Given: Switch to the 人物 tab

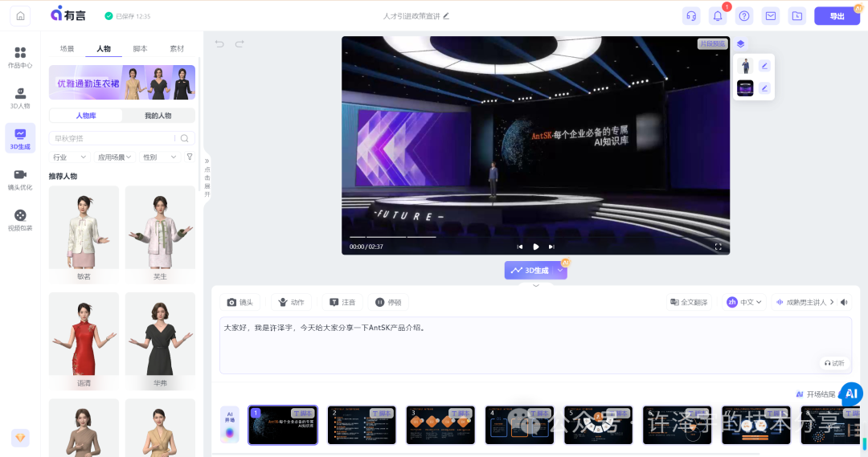Looking at the screenshot, I should click(x=104, y=49).
